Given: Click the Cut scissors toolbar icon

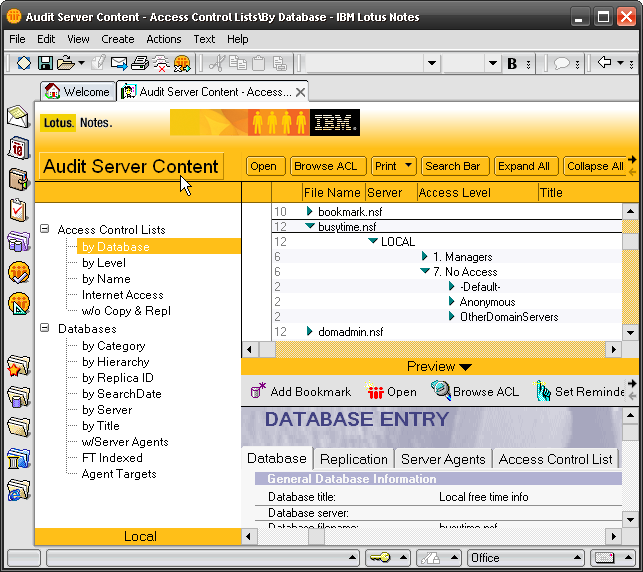Looking at the screenshot, I should (217, 63).
